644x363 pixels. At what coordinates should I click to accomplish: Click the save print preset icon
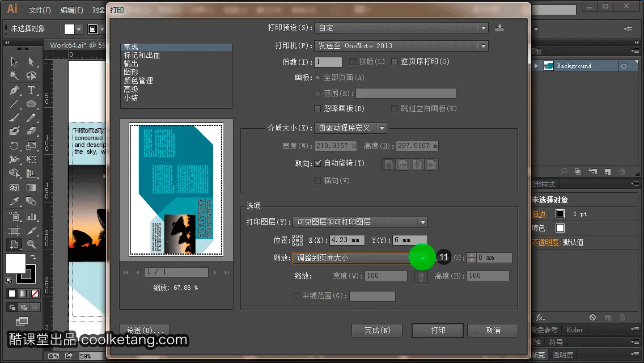(499, 28)
